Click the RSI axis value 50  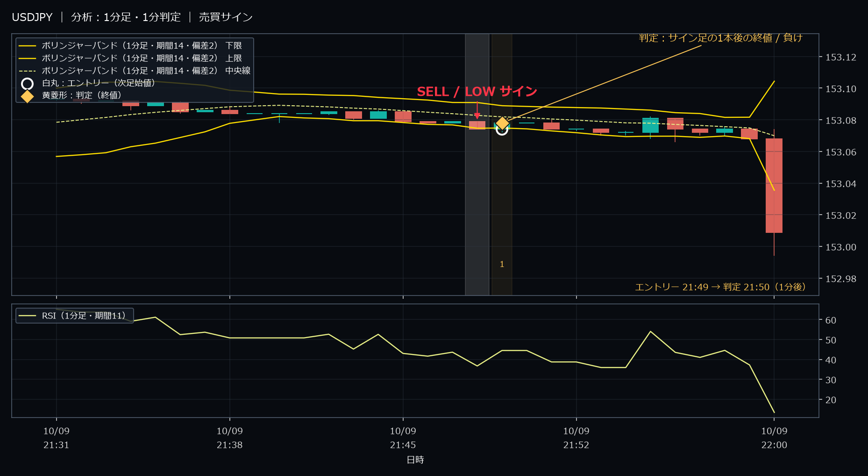point(831,340)
